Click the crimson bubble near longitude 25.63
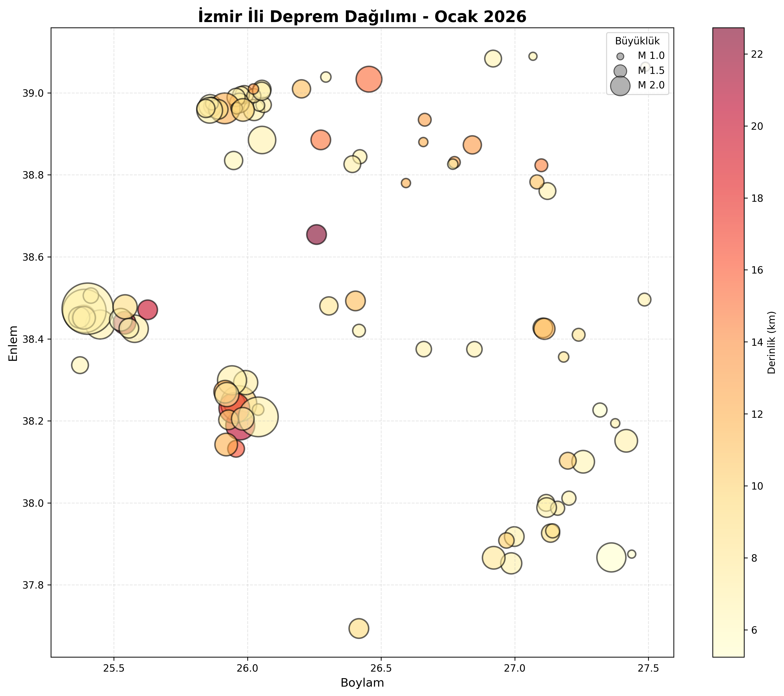 click(148, 309)
